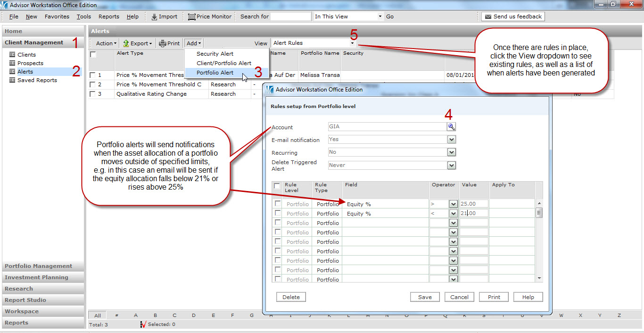The image size is (644, 333).
Task: Click the Account lookup magnifier icon
Action: tap(451, 127)
